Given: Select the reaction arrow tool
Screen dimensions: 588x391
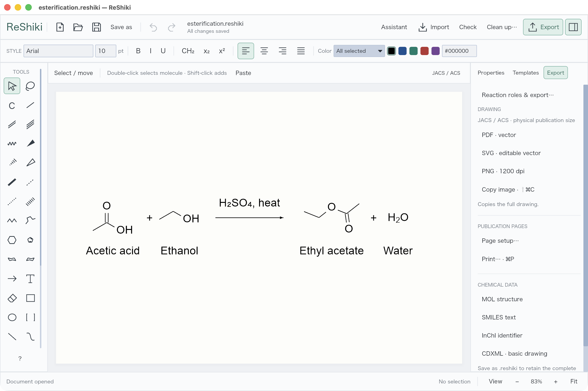Looking at the screenshot, I should point(12,279).
